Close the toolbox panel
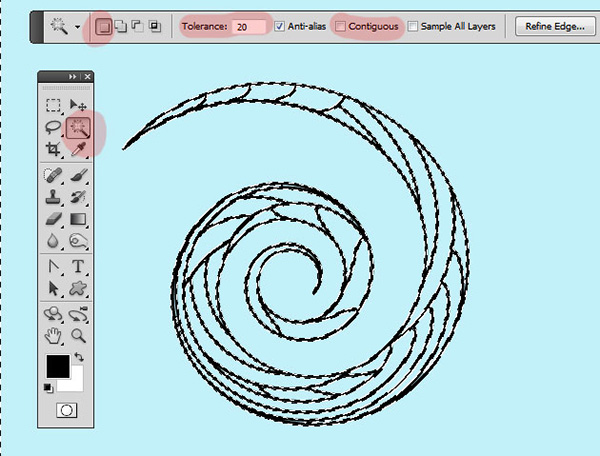Image resolution: width=600 pixels, height=456 pixels. click(87, 77)
